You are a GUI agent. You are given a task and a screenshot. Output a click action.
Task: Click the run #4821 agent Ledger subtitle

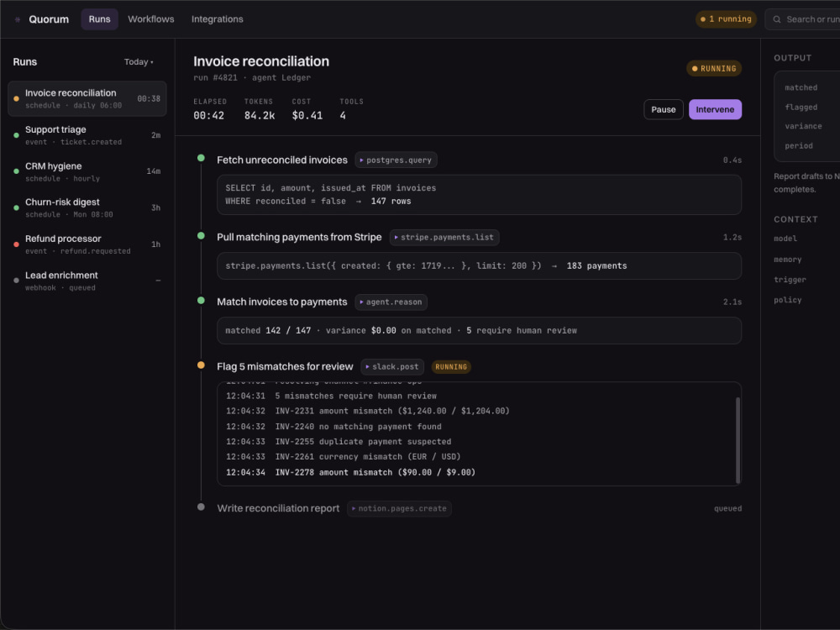coord(252,77)
